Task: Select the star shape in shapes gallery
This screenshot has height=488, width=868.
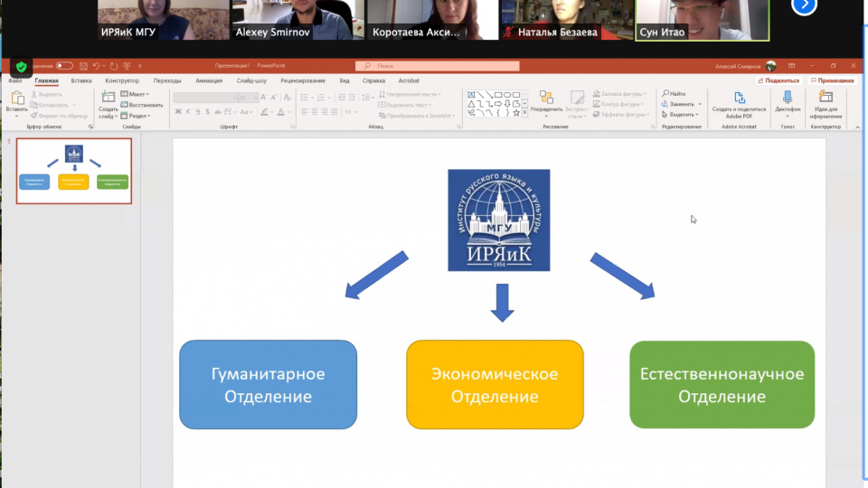Action: click(x=516, y=112)
